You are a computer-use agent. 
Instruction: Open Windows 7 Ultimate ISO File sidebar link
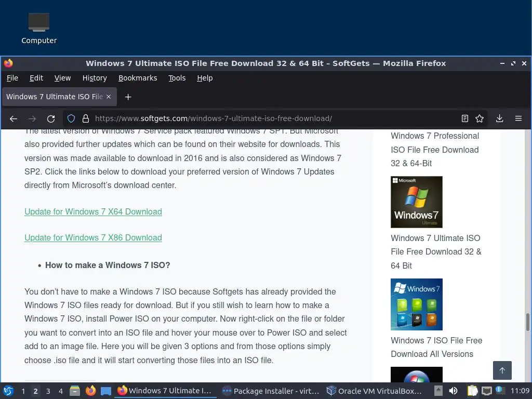tap(436, 252)
